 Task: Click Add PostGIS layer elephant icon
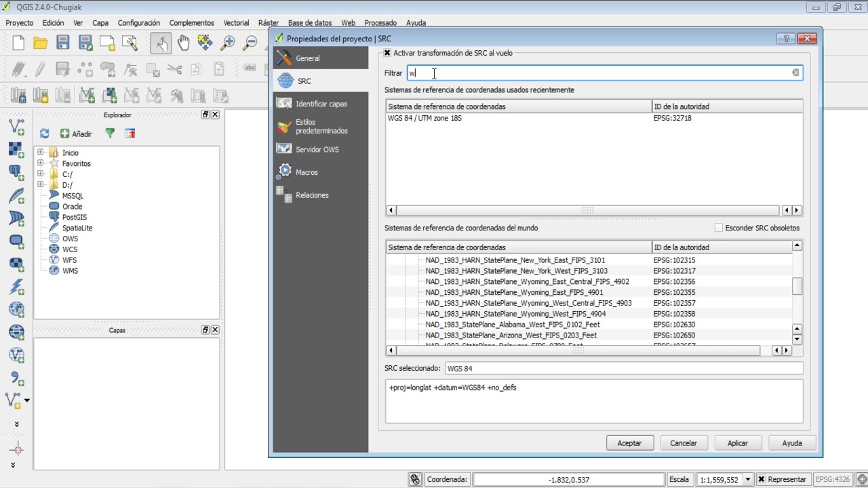[x=16, y=173]
